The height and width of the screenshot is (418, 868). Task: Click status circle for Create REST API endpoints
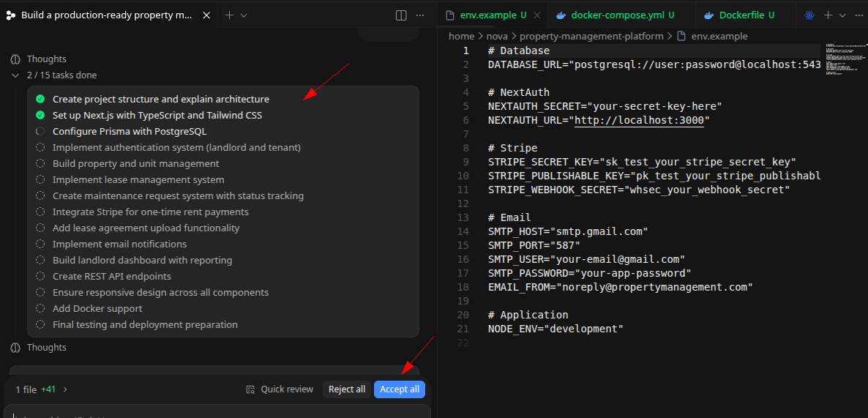tap(40, 276)
